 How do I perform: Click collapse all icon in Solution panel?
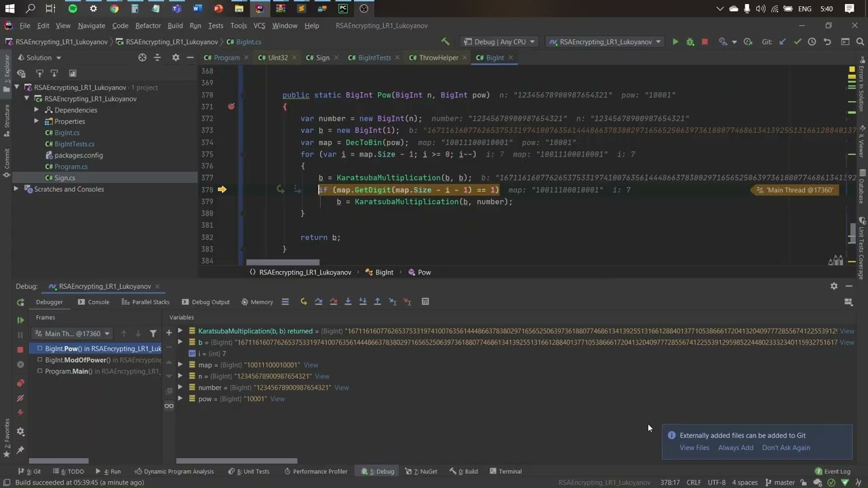(x=157, y=58)
